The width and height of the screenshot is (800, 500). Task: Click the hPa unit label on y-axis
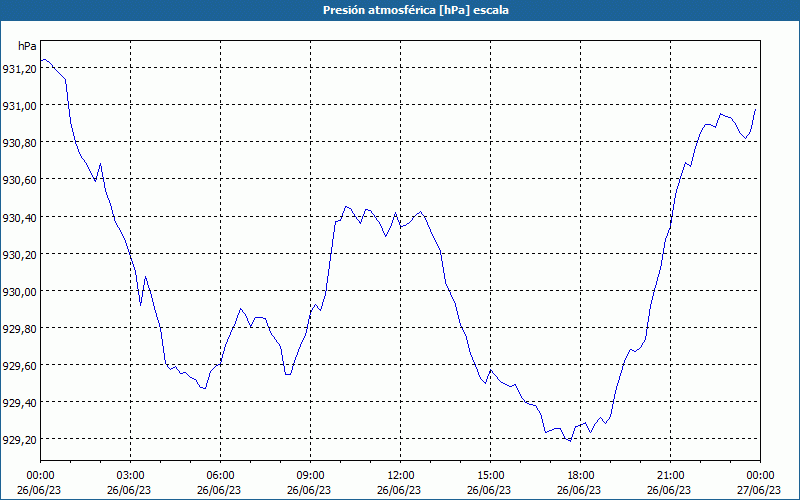[27, 46]
